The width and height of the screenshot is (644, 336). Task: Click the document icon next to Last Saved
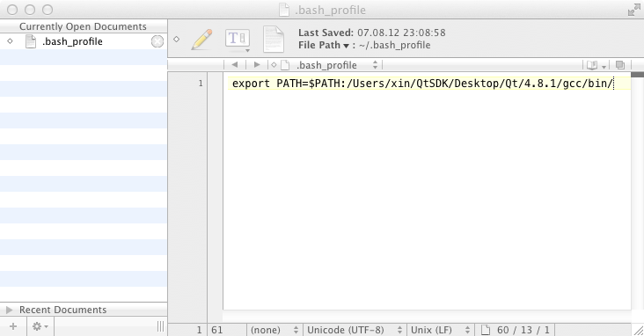point(274,40)
